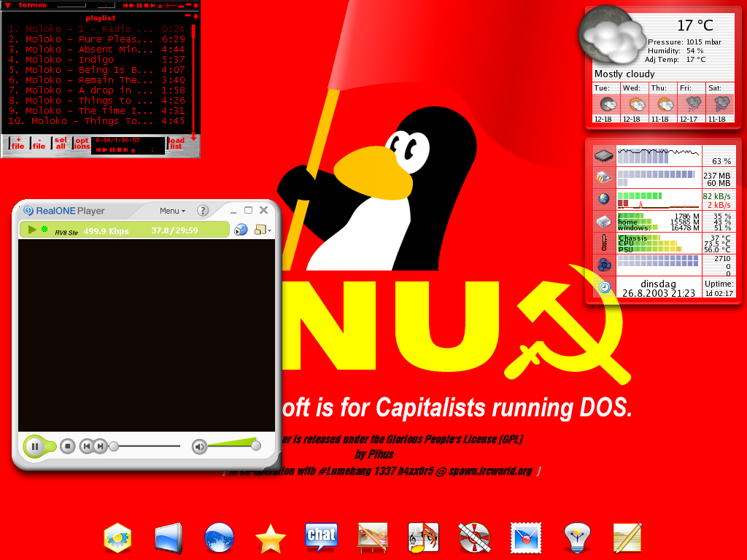Click the RealONE Player video display area
Image resolution: width=747 pixels, height=560 pixels.
coord(146,335)
